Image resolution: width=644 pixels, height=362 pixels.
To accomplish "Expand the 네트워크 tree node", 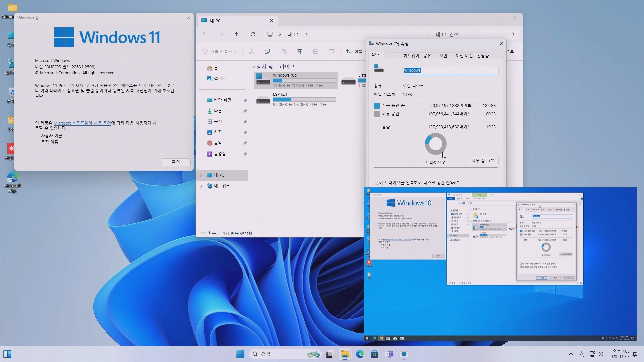I will 201,186.
